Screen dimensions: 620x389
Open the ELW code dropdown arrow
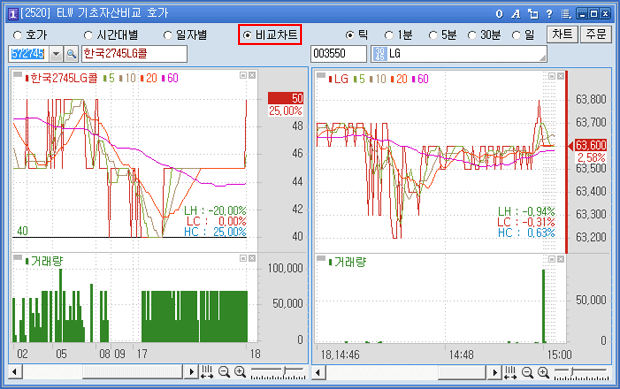click(57, 54)
